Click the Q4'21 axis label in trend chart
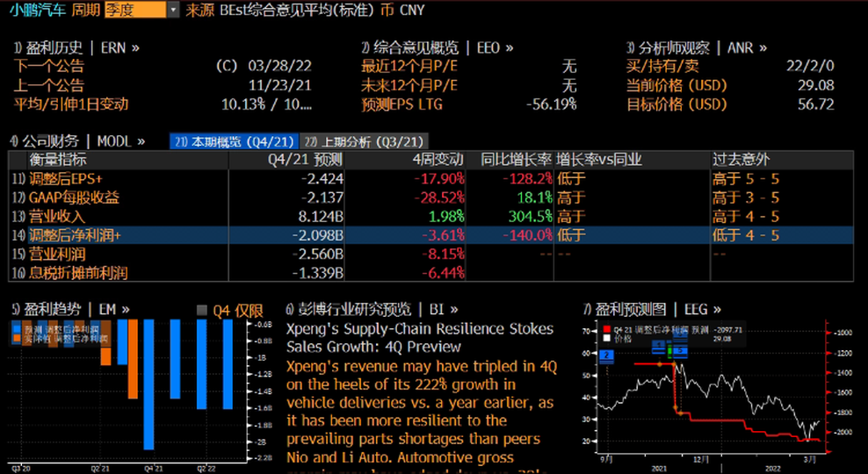Viewport: 868px width, 474px height. pos(154,469)
